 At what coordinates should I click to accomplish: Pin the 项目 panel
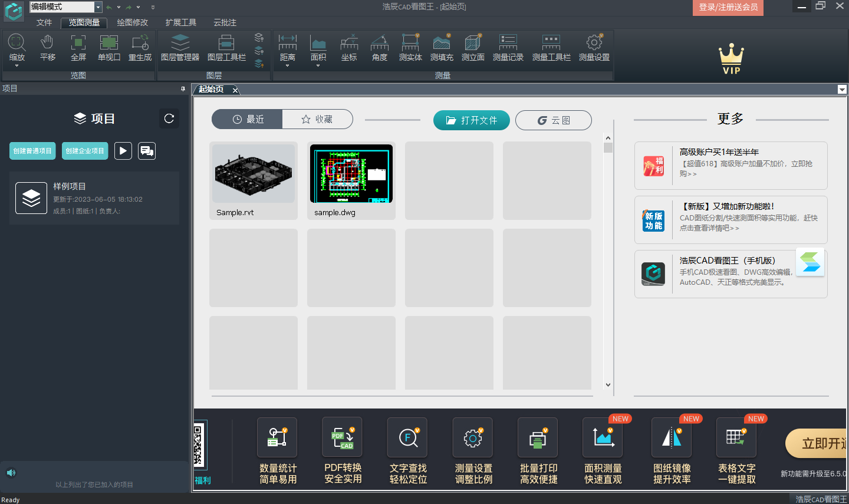(183, 88)
